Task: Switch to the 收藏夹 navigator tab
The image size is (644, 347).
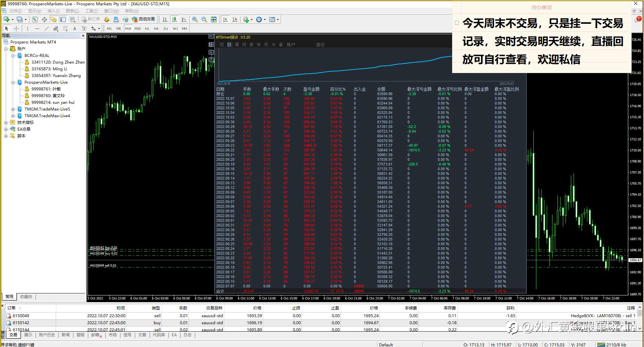Action: tap(26, 297)
